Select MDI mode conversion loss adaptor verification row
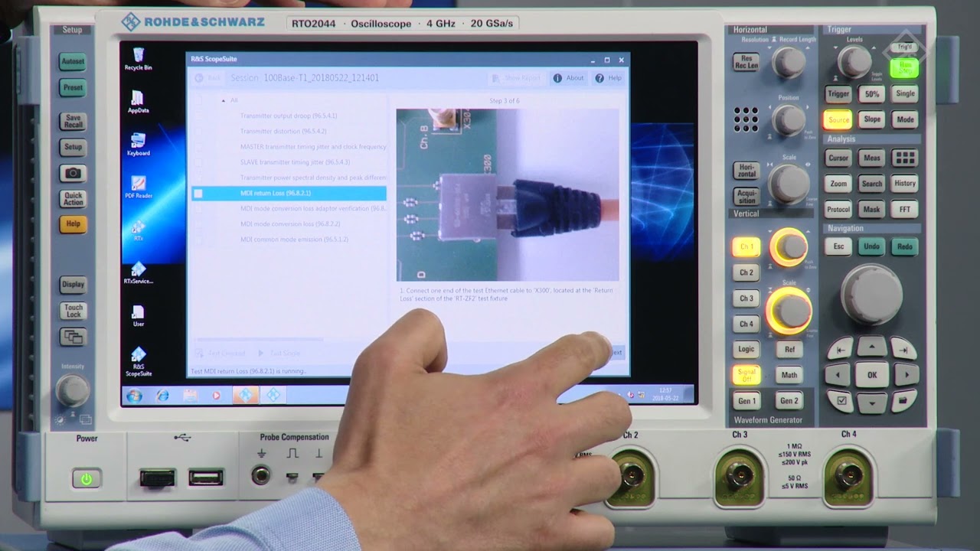Image resolution: width=980 pixels, height=551 pixels. [x=289, y=209]
